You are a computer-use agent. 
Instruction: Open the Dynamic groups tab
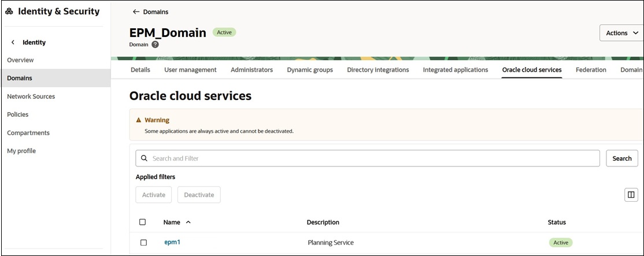(310, 70)
